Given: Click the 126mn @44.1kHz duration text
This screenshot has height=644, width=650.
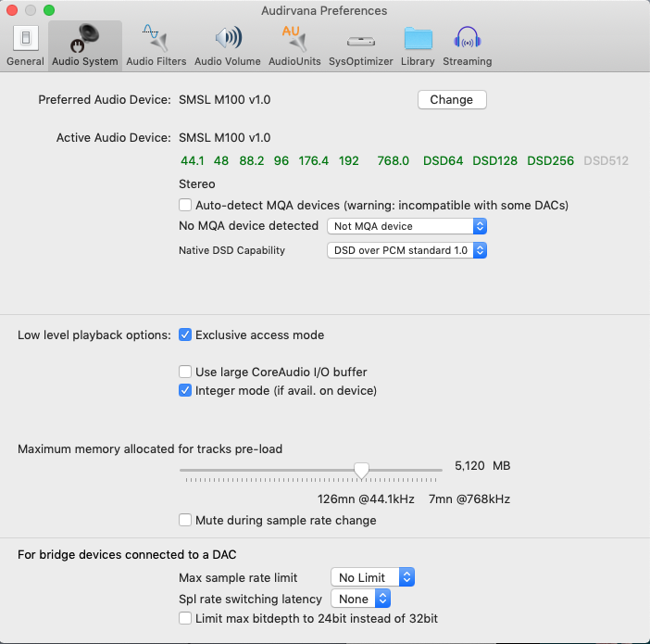Looking at the screenshot, I should click(x=366, y=499).
